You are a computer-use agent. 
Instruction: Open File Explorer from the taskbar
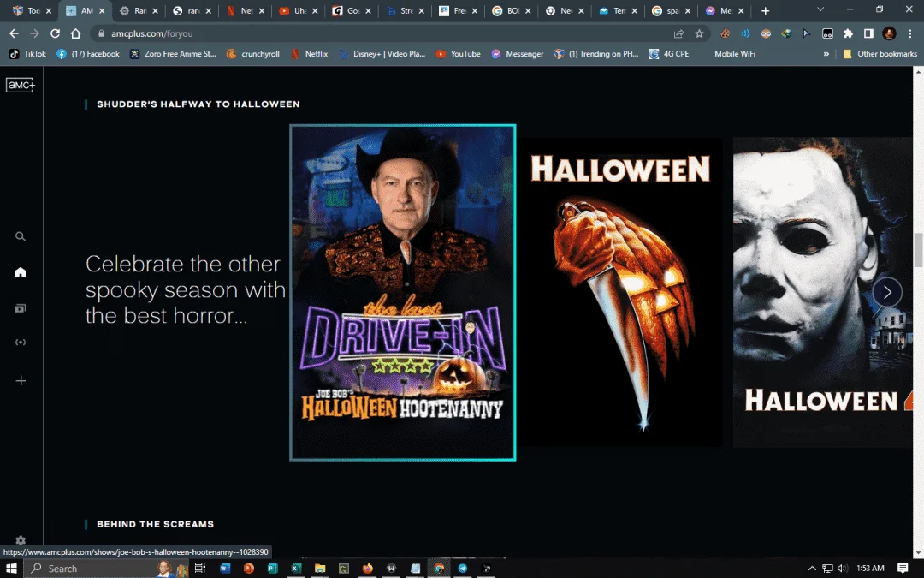pyautogui.click(x=319, y=568)
